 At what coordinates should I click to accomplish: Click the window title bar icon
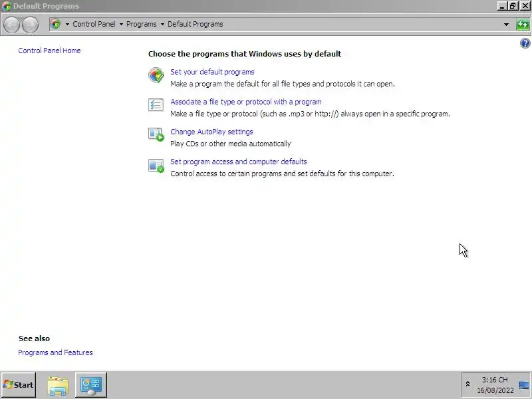[x=7, y=6]
